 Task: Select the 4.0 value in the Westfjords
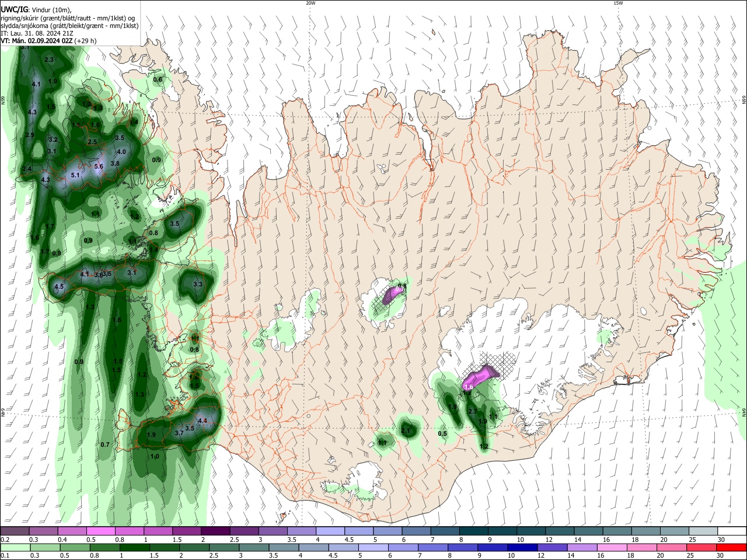tap(121, 152)
